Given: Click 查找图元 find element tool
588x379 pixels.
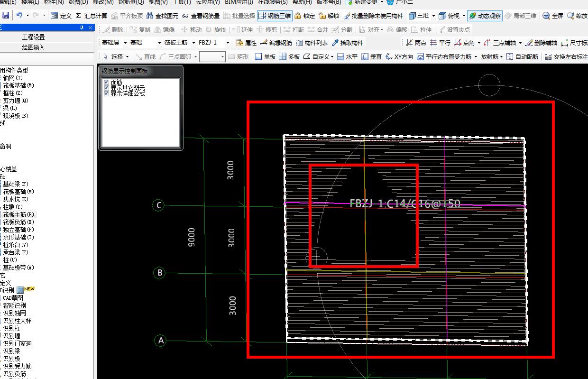Looking at the screenshot, I should 162,16.
